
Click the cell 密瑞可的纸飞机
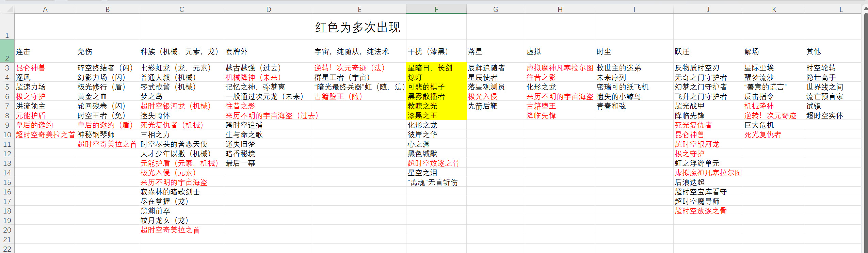[634, 87]
